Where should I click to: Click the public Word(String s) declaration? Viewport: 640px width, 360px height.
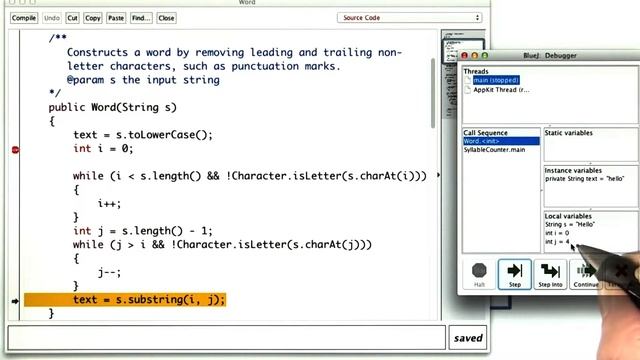click(x=113, y=107)
